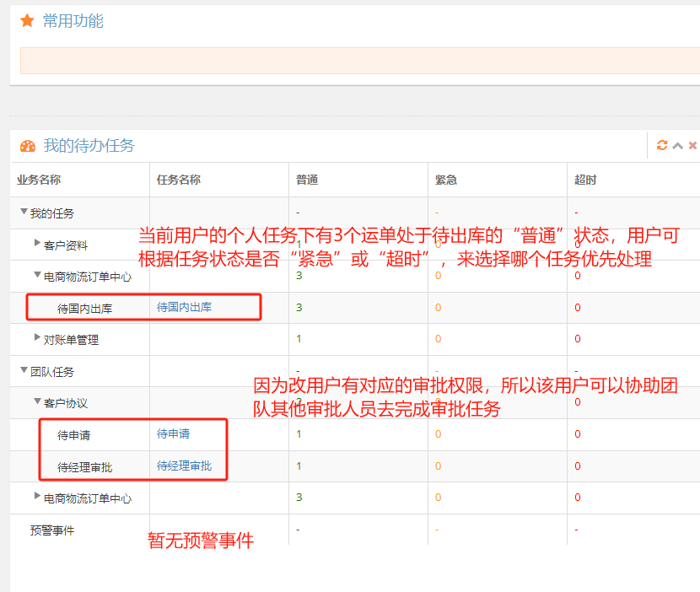The image size is (700, 592).
Task: Open the 待国内出库 task link
Action: coord(184,307)
